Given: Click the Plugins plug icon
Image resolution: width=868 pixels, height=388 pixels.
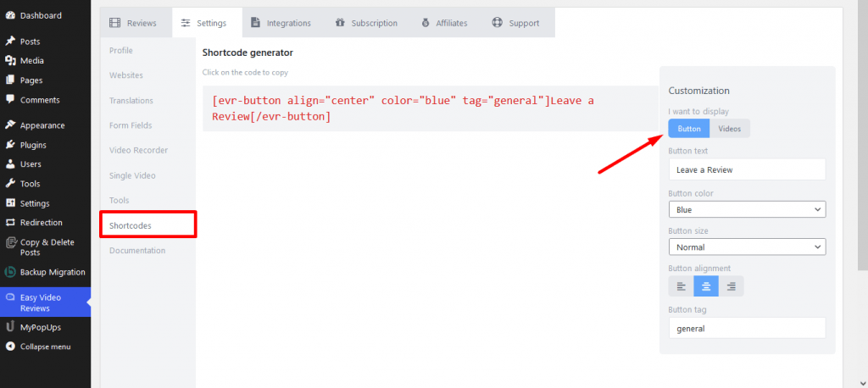Looking at the screenshot, I should [x=10, y=145].
